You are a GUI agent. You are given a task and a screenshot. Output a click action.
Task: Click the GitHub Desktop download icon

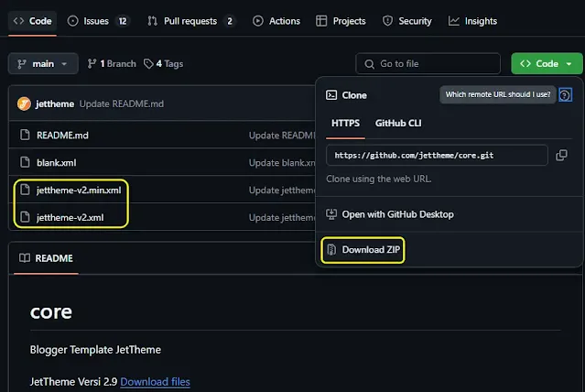[x=331, y=214]
